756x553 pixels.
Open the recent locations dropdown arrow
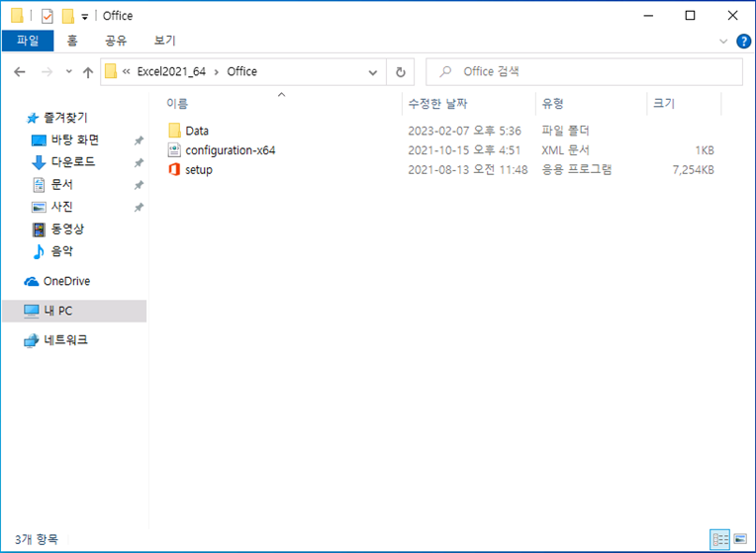pyautogui.click(x=69, y=72)
